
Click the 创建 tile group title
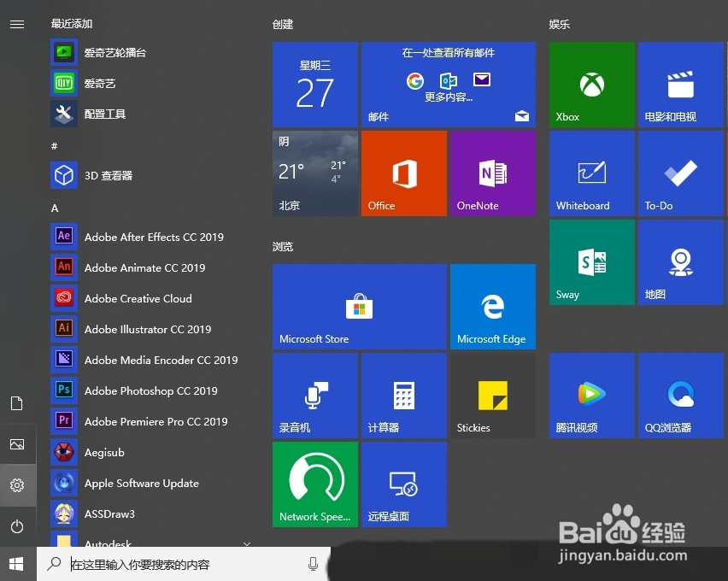pyautogui.click(x=283, y=24)
